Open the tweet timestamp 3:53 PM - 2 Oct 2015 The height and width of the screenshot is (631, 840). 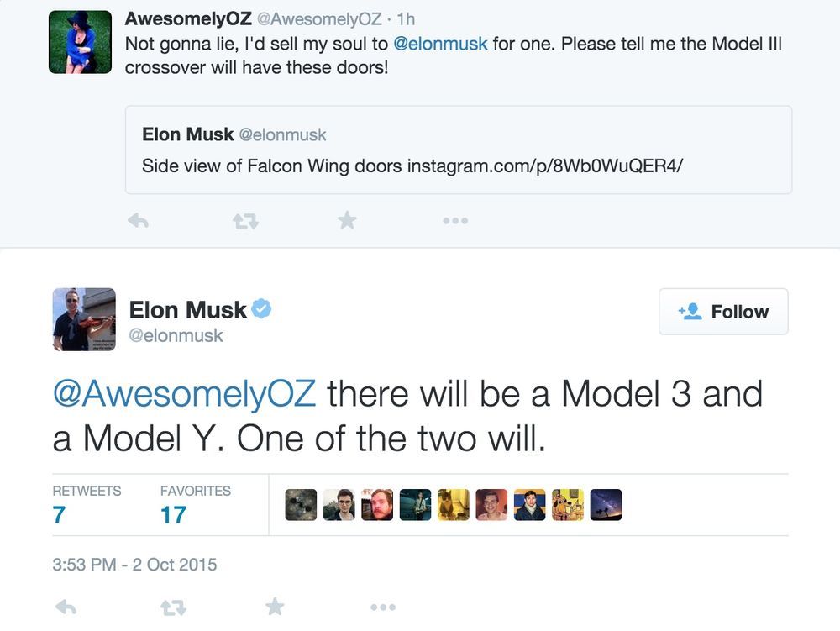pos(134,565)
